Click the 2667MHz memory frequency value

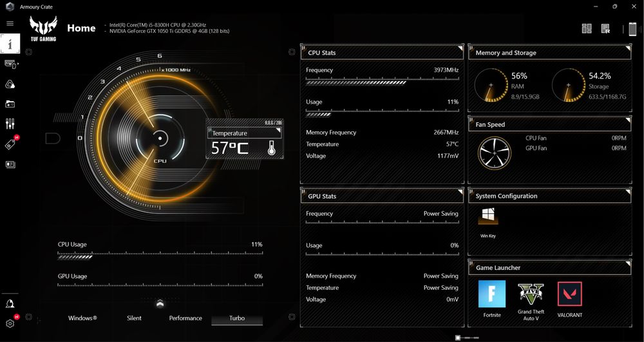click(446, 132)
